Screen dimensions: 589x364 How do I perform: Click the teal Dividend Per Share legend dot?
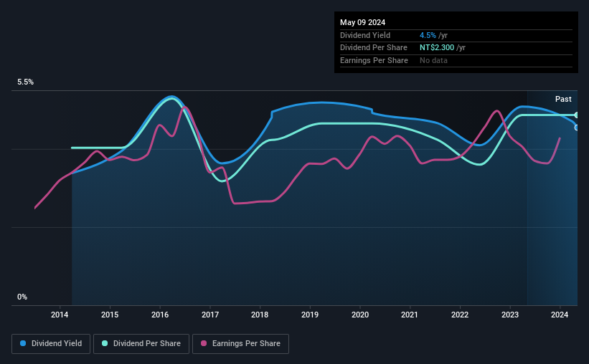[105, 343]
